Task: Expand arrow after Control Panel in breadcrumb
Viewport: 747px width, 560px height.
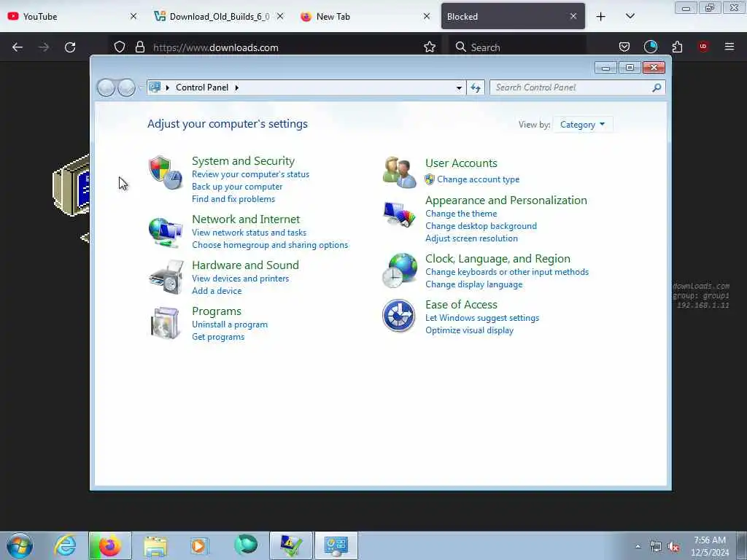Action: (237, 87)
